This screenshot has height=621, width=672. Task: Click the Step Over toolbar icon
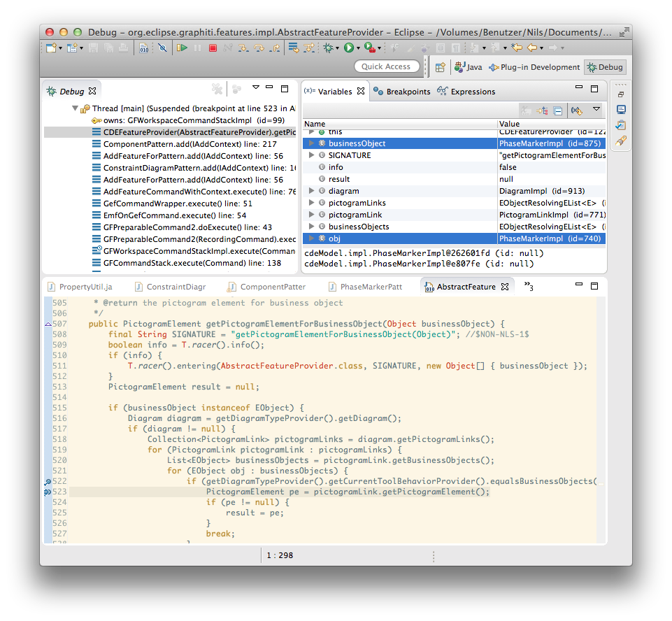tap(259, 48)
